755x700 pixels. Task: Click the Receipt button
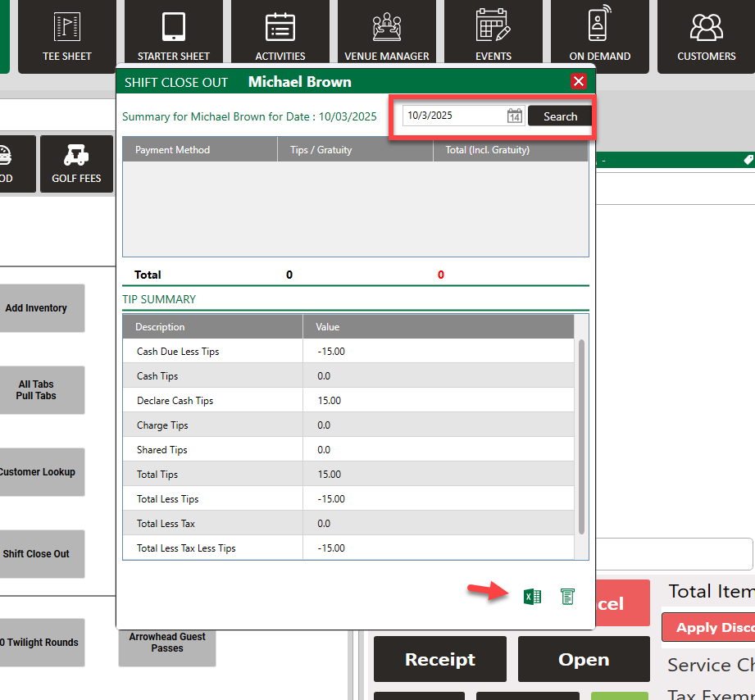439,659
